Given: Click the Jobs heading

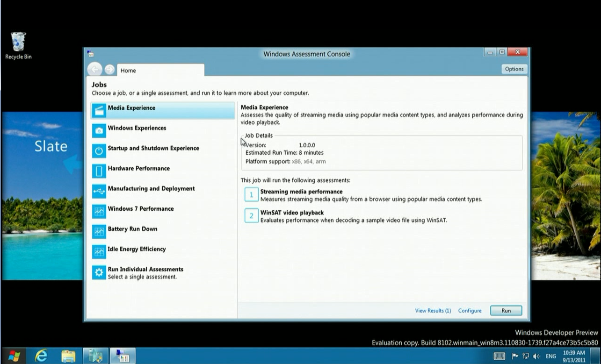Looking at the screenshot, I should click(x=99, y=85).
